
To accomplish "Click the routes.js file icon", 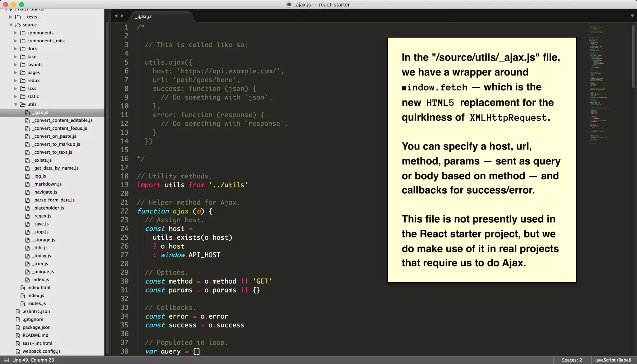I will click(23, 303).
